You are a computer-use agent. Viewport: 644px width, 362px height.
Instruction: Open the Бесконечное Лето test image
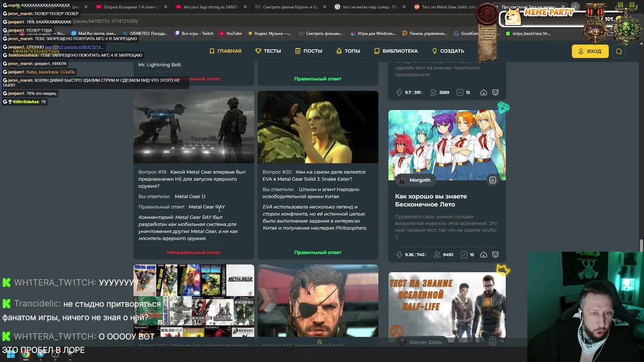click(447, 145)
